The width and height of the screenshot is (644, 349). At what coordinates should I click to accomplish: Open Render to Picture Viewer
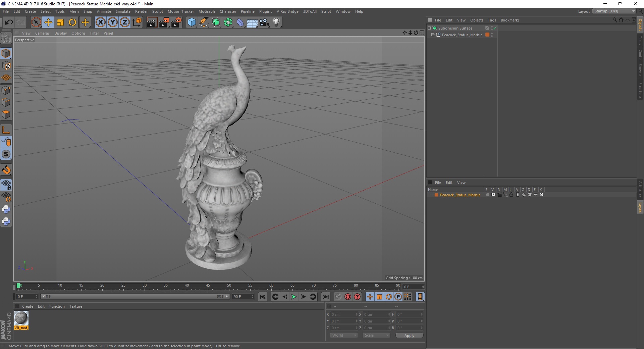(164, 22)
